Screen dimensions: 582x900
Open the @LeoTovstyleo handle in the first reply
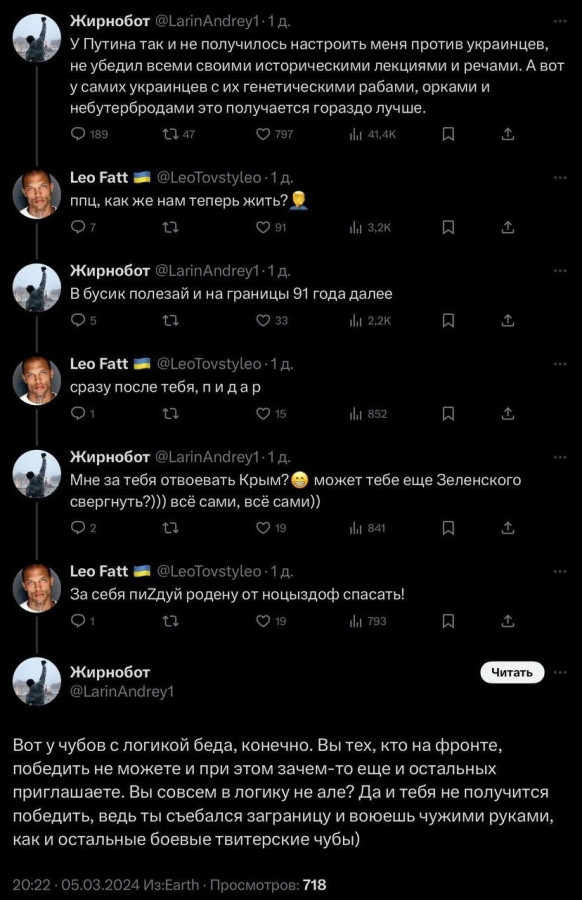[209, 178]
